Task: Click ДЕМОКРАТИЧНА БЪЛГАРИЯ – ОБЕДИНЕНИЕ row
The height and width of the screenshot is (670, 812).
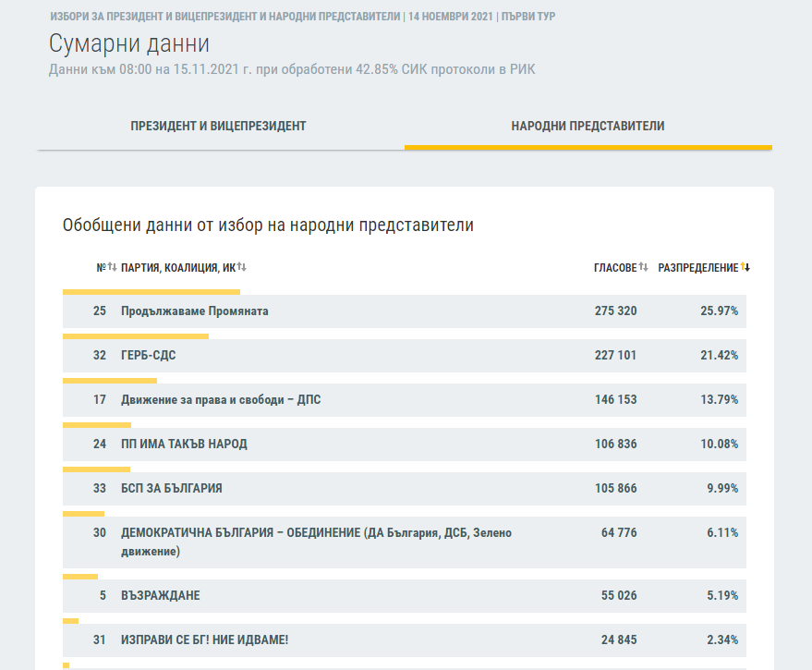Action: (316, 542)
